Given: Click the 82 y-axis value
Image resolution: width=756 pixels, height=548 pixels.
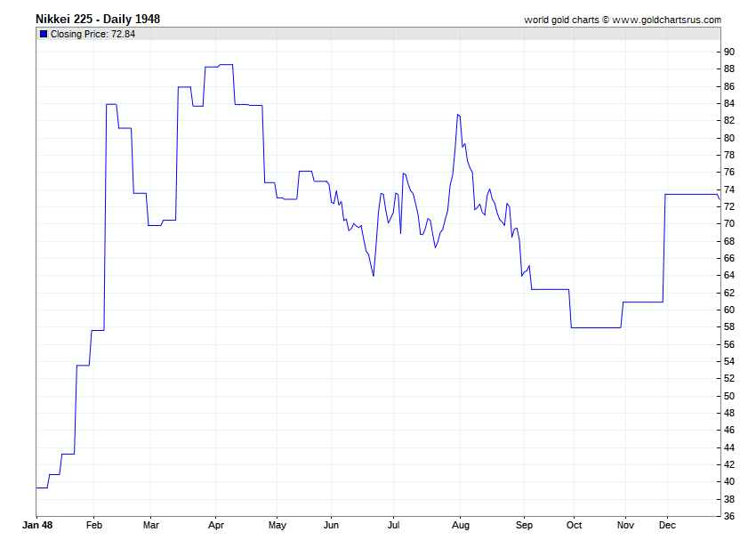Looking at the screenshot, I should click(729, 121).
